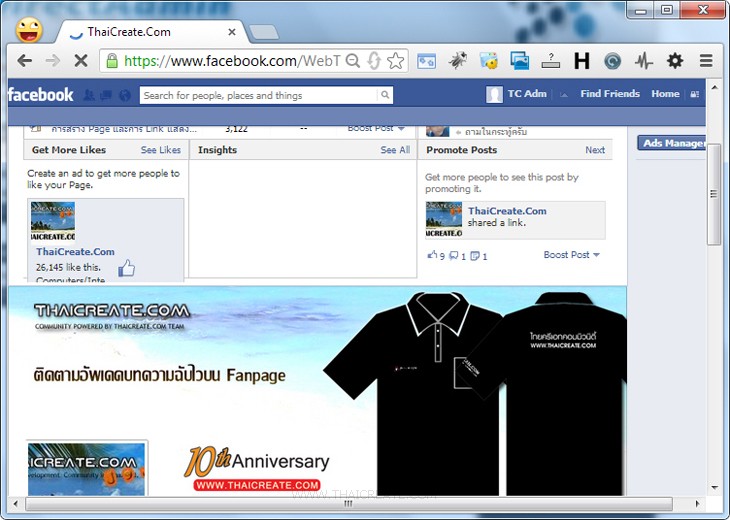Open See All insights link

[395, 150]
